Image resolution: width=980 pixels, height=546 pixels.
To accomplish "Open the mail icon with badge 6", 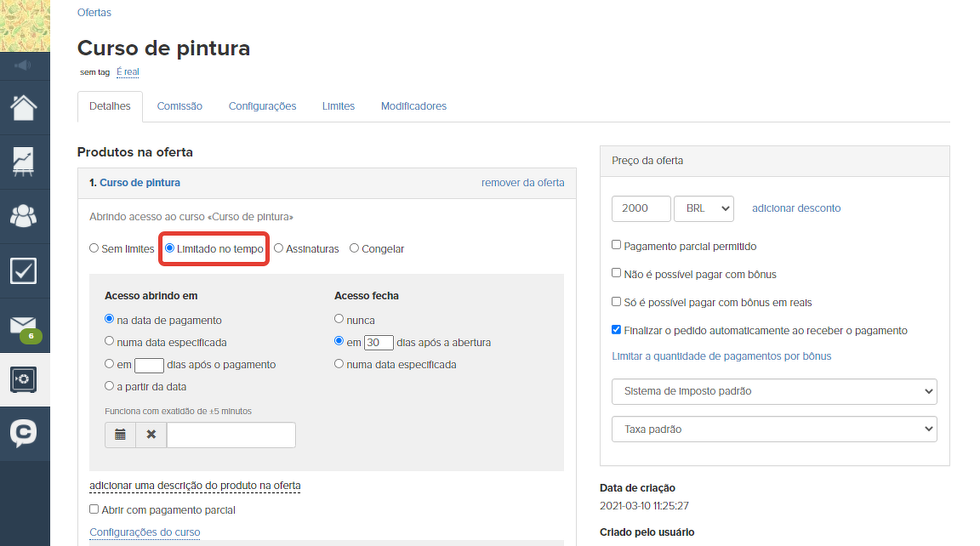I will [x=24, y=326].
